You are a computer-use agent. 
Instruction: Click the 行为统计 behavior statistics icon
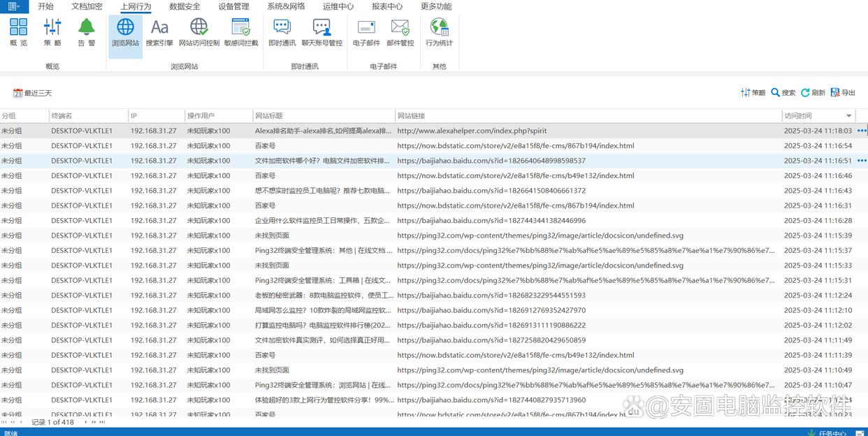(439, 32)
